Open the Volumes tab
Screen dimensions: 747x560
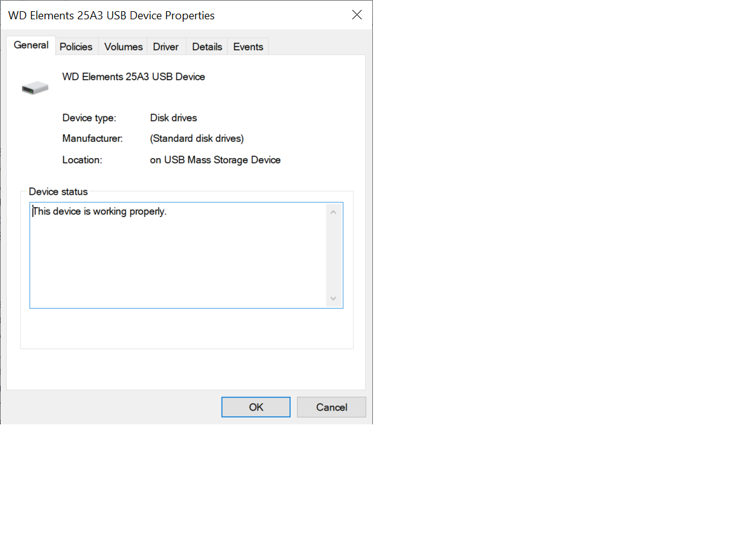123,47
